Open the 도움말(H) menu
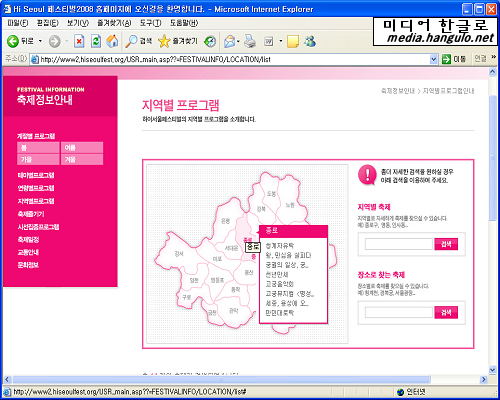This screenshot has width=500, height=400. pyautogui.click(x=184, y=23)
